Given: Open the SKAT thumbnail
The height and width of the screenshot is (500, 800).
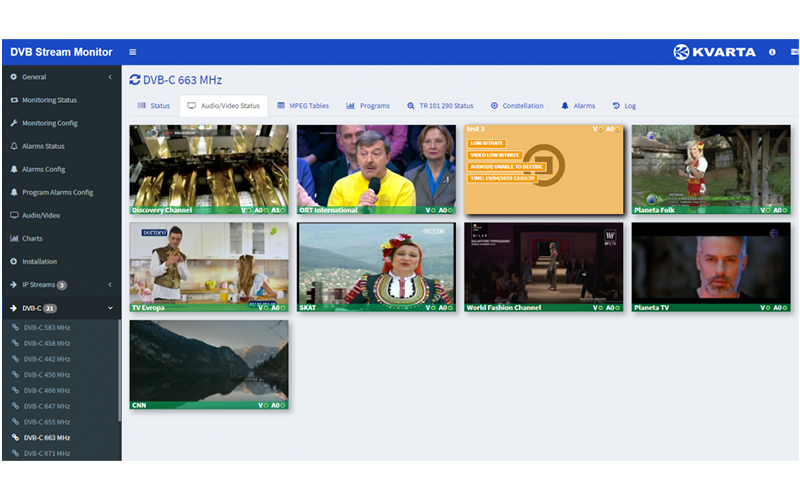Looking at the screenshot, I should [377, 267].
